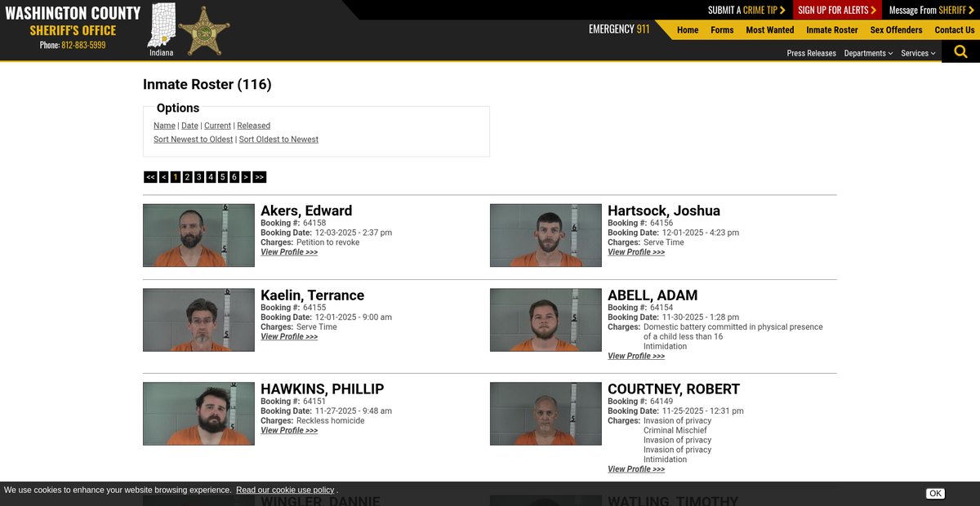Click the Emergency 911 text
This screenshot has height=506, width=980.
(x=619, y=29)
